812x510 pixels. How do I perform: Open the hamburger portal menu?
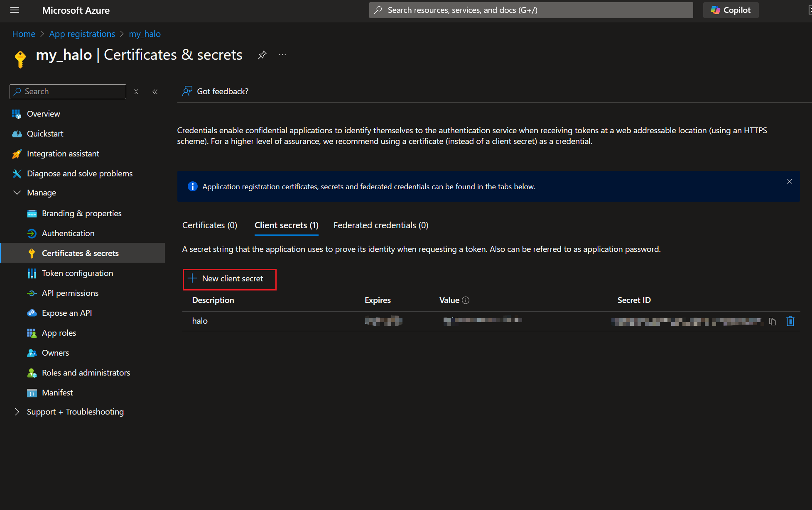click(15, 10)
